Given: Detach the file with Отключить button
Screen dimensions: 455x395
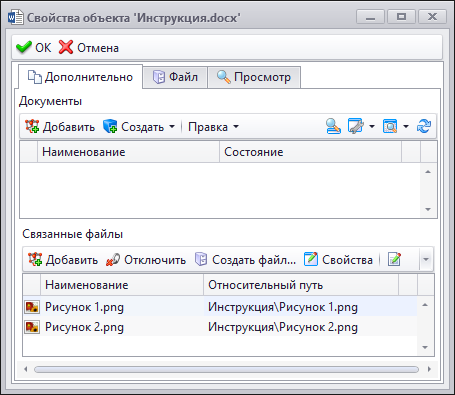Looking at the screenshot, I should tap(146, 260).
